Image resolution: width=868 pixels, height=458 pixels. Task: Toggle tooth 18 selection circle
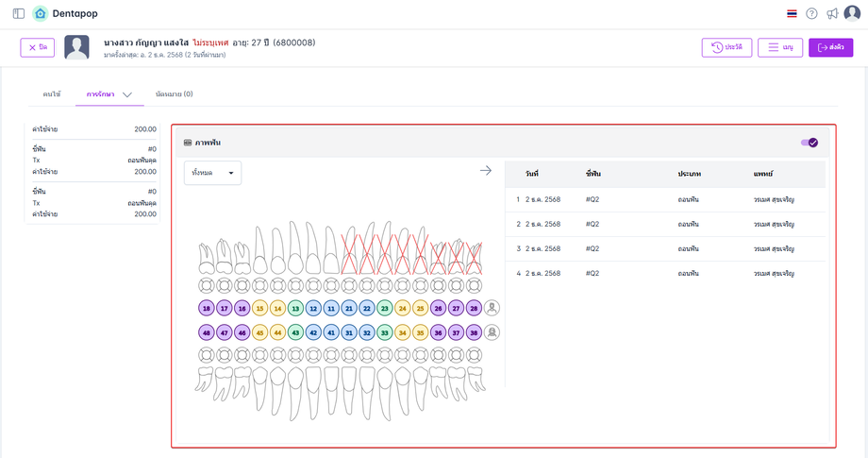207,308
